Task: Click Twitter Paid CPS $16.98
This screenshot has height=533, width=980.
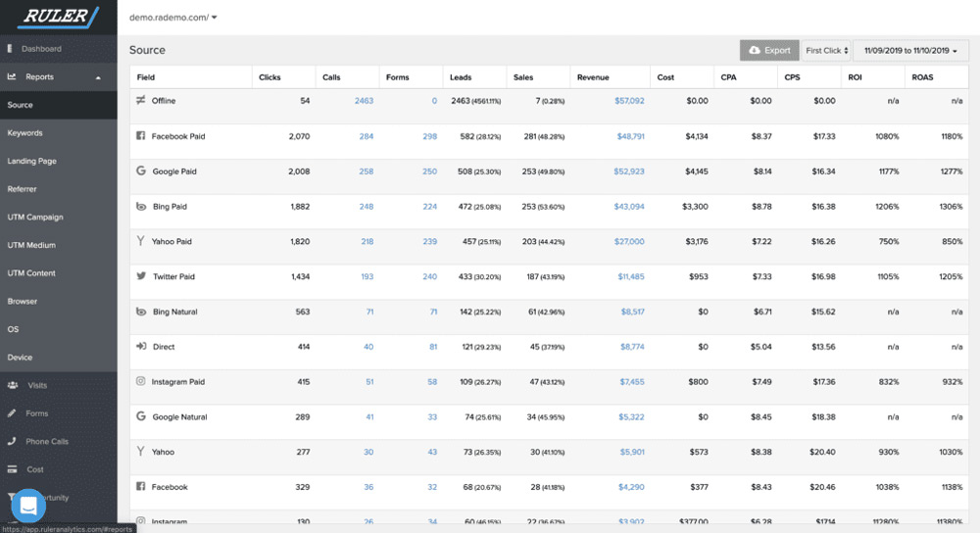Action: (x=823, y=276)
